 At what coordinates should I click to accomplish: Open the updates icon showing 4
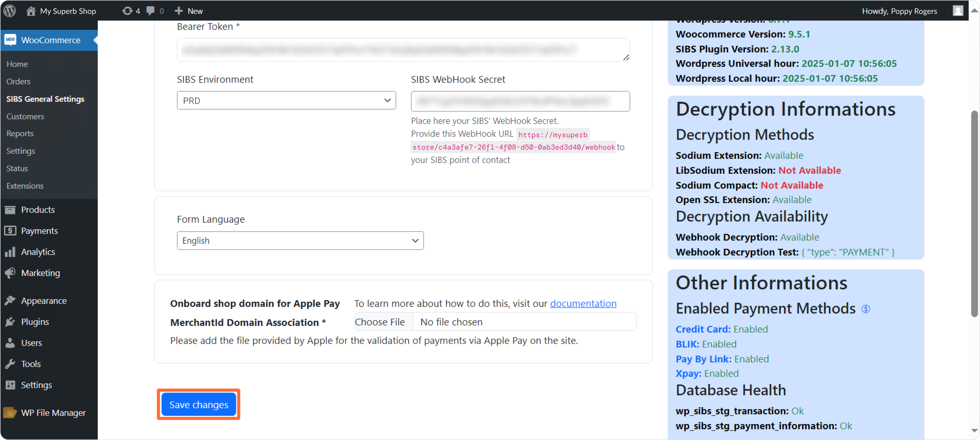(127, 11)
